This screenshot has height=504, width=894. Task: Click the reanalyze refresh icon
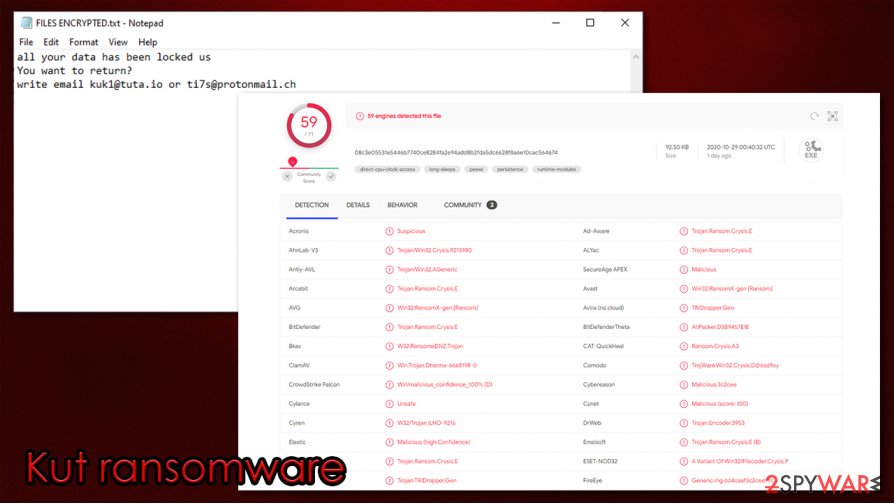tap(814, 116)
